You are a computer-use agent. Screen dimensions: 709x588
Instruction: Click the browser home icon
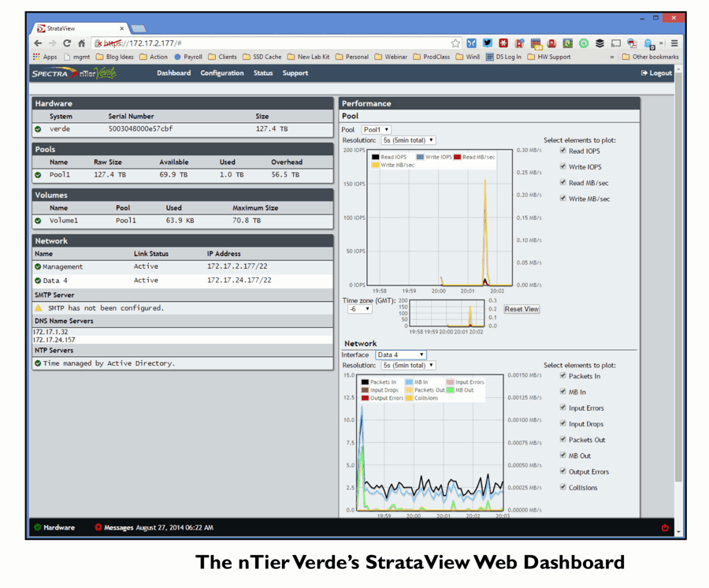[x=81, y=43]
